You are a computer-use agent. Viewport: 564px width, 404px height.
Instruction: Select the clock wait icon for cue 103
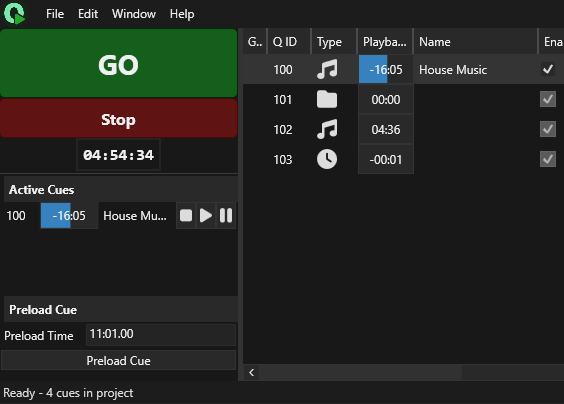(327, 159)
